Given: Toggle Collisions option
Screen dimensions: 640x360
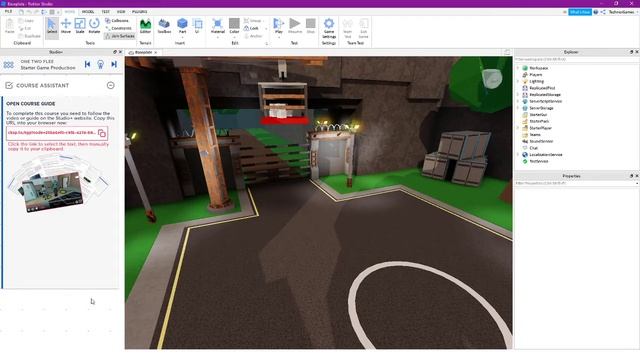Looking at the screenshot, I should tap(117, 20).
